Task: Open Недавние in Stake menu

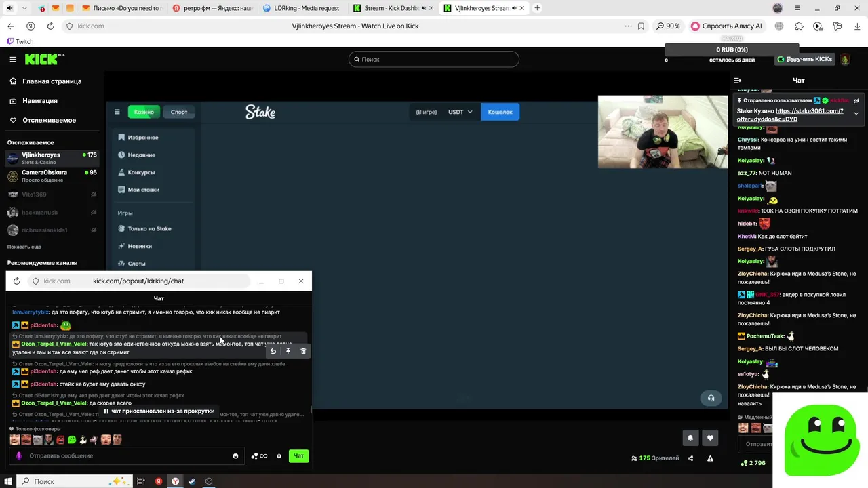Action: [137, 155]
